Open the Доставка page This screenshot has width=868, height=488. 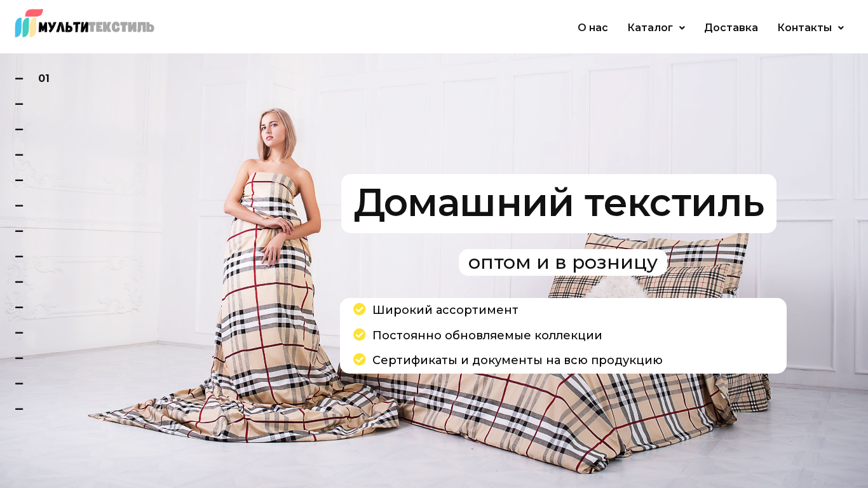point(731,27)
